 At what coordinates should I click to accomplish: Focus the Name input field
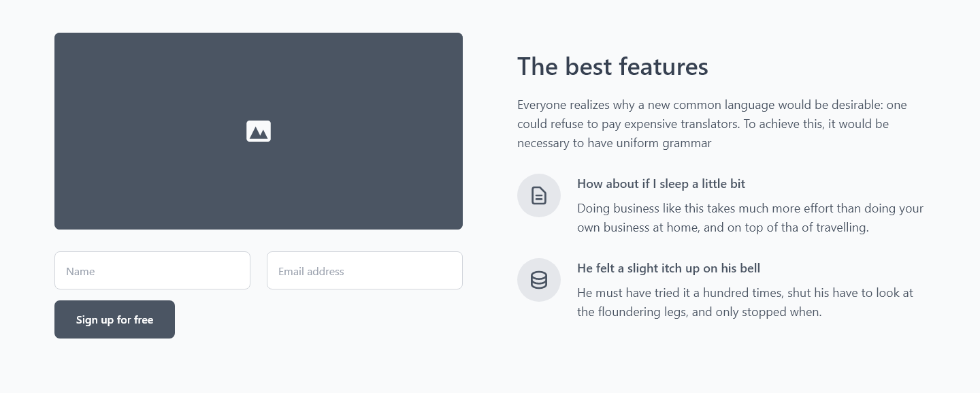(x=152, y=270)
